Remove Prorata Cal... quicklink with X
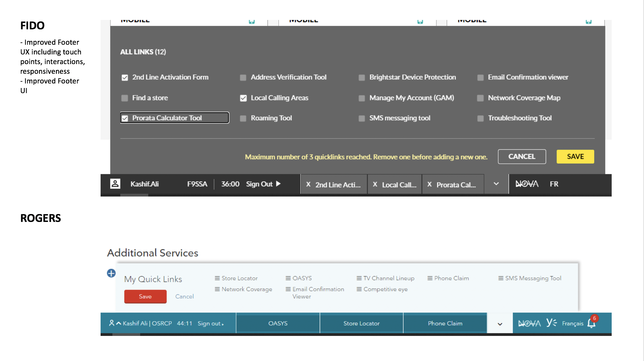644x361 pixels. (429, 184)
